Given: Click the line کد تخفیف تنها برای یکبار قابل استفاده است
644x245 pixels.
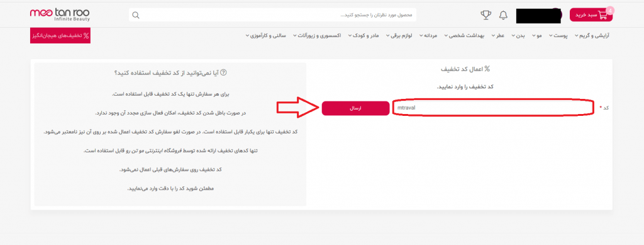Looking at the screenshot, I should (170, 132).
